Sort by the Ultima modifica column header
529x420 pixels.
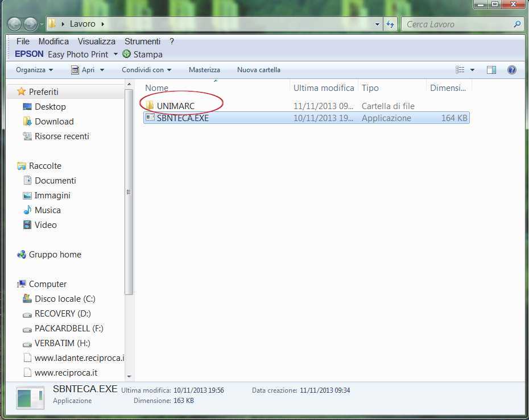(324, 88)
